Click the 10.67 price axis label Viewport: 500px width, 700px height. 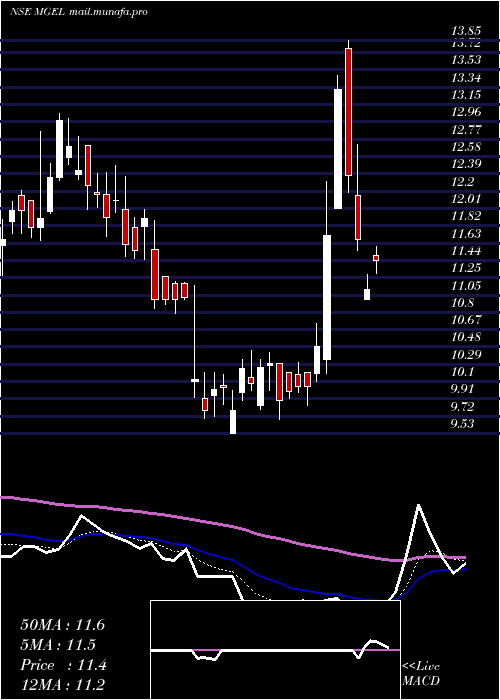pyautogui.click(x=466, y=320)
